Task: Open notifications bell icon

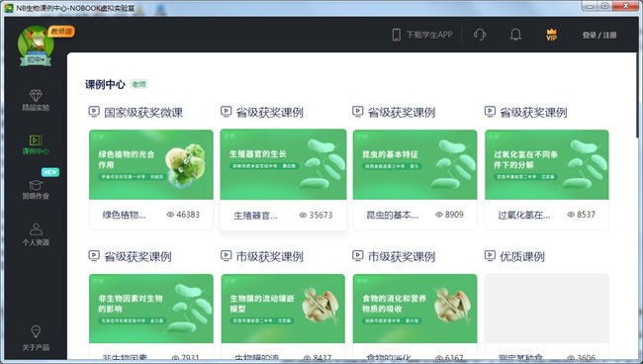Action: tap(515, 35)
